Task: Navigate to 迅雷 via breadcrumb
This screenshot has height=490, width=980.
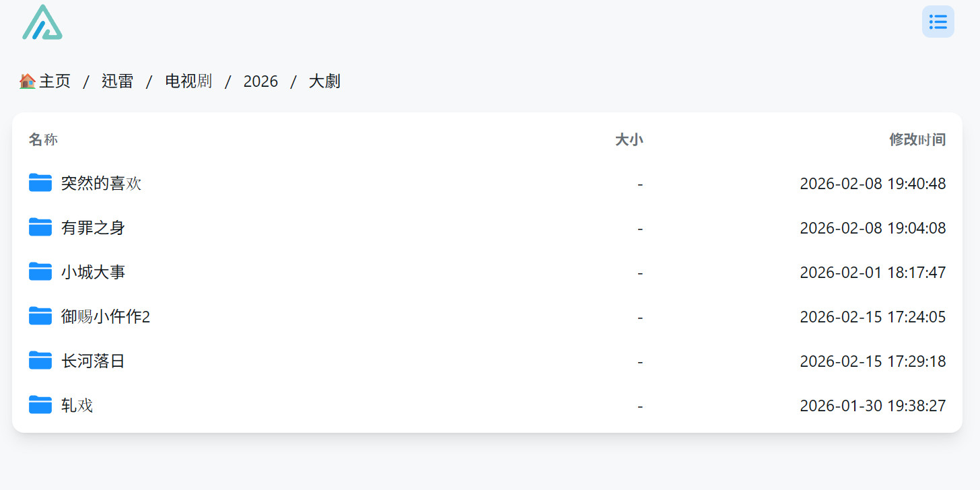Action: coord(116,81)
